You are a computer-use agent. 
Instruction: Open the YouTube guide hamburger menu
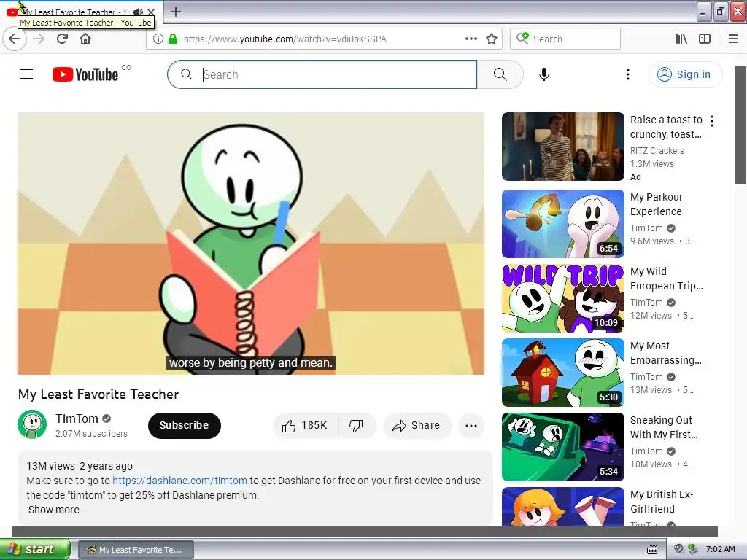point(26,74)
